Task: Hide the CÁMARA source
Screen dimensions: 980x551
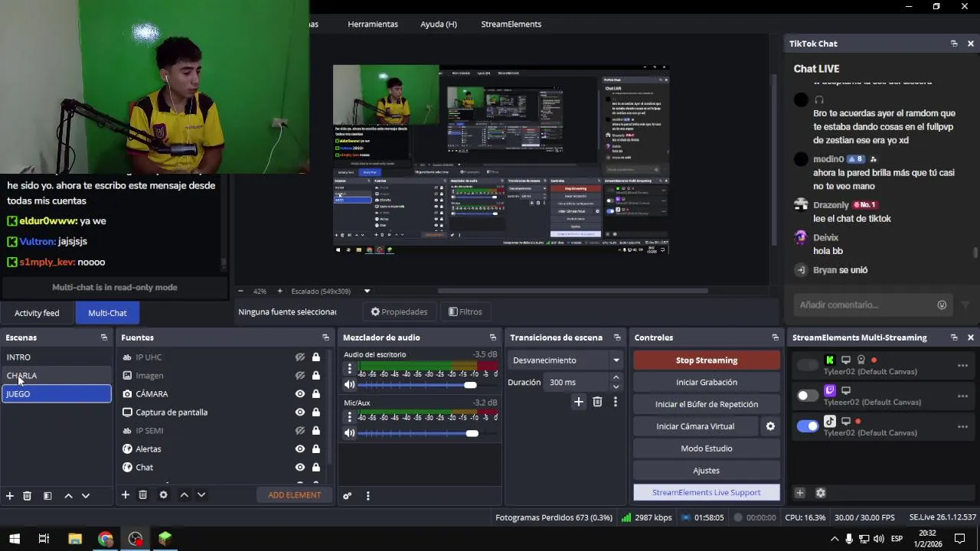Action: (300, 394)
